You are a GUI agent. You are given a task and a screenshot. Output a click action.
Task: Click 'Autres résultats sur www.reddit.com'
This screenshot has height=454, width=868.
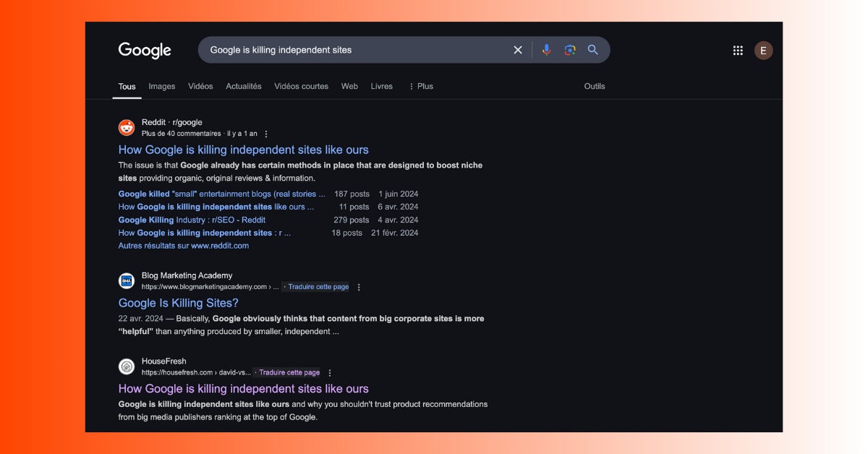coord(184,246)
